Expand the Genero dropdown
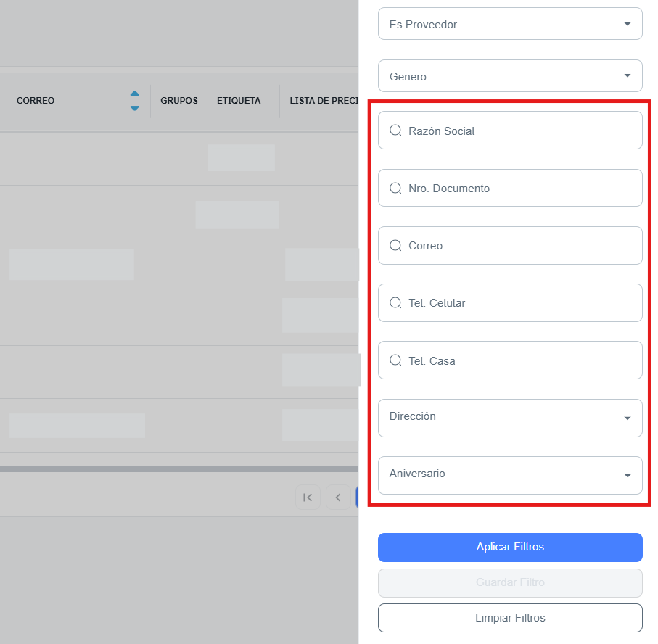 pyautogui.click(x=510, y=76)
